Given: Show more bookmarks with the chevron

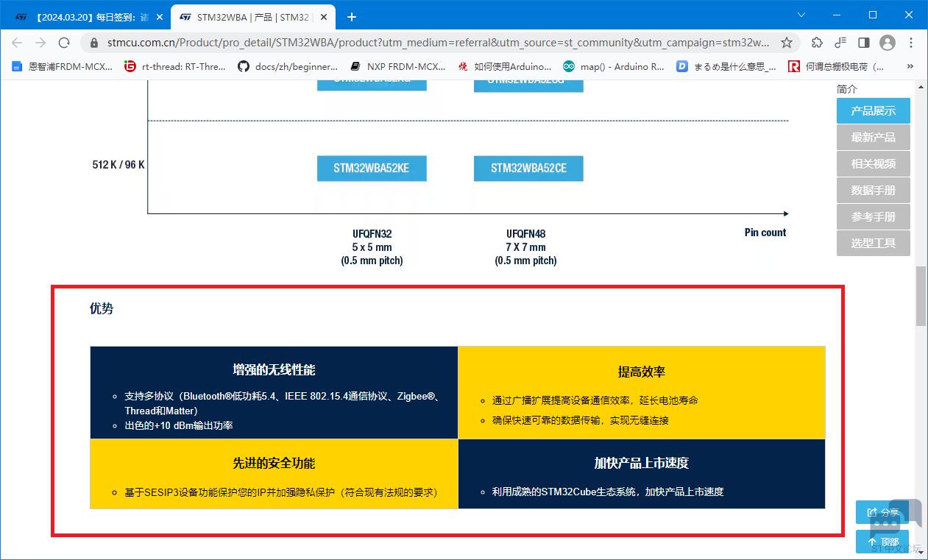Looking at the screenshot, I should pyautogui.click(x=910, y=66).
